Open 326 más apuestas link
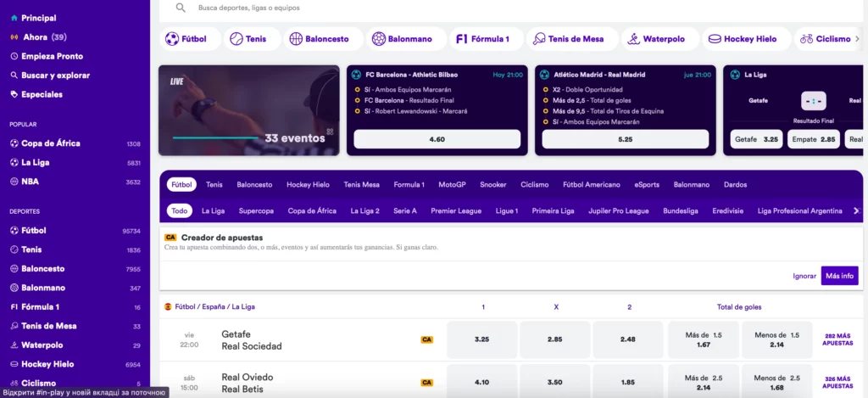Viewport: 868px width, 398px height. 837,383
